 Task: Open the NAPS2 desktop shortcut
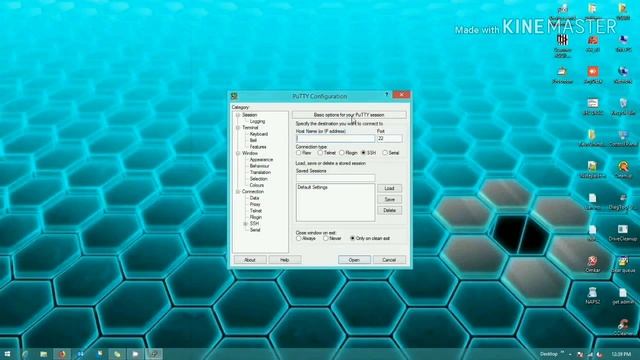pos(592,296)
